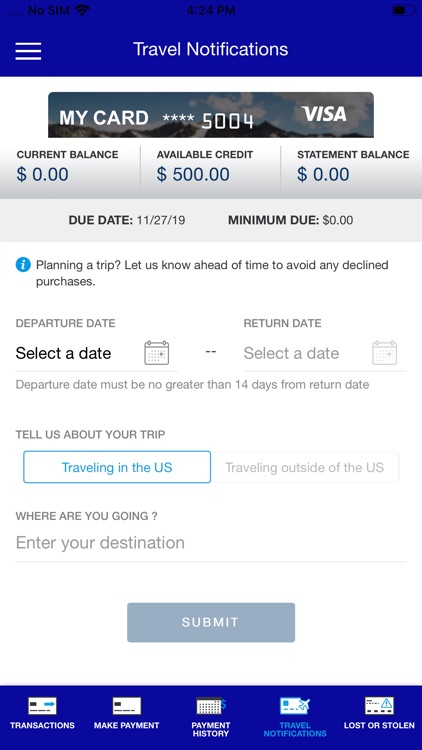Tap the Current Balance amount
The height and width of the screenshot is (750, 422).
click(43, 175)
